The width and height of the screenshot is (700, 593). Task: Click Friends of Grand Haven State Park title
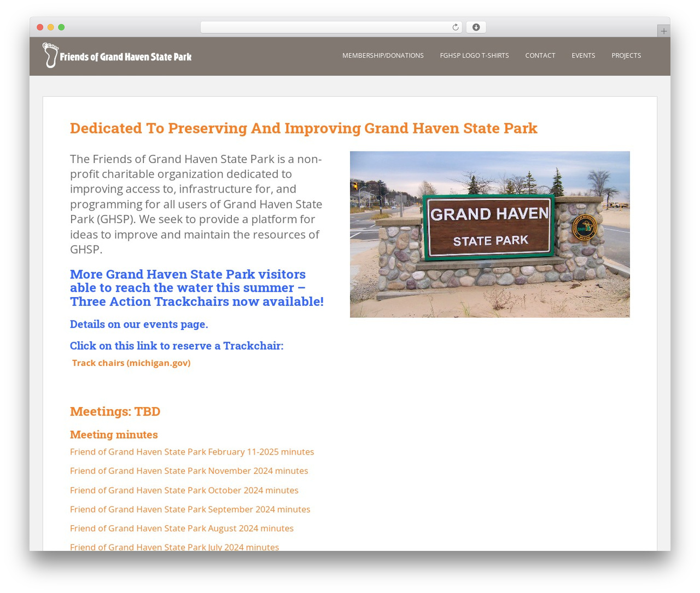click(x=126, y=57)
